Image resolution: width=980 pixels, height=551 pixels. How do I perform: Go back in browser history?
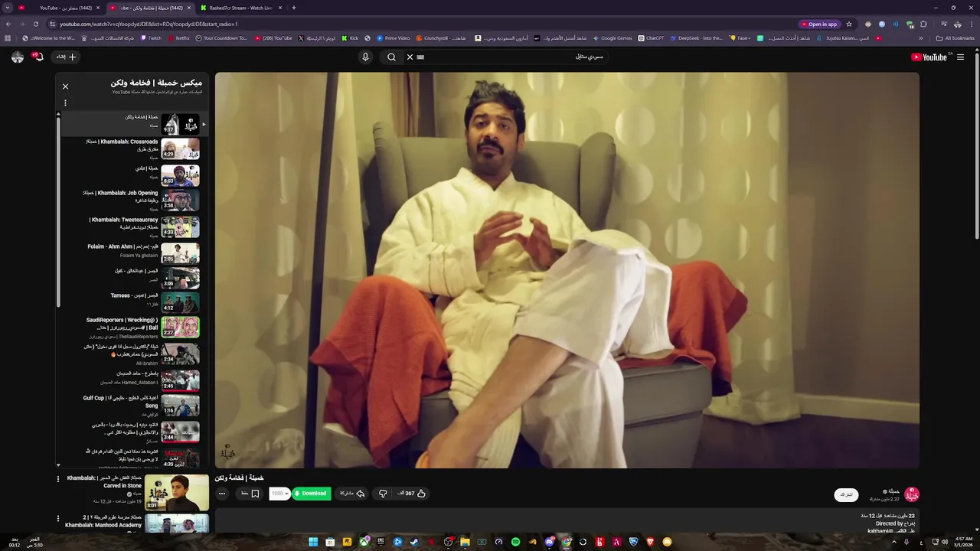coord(8,24)
